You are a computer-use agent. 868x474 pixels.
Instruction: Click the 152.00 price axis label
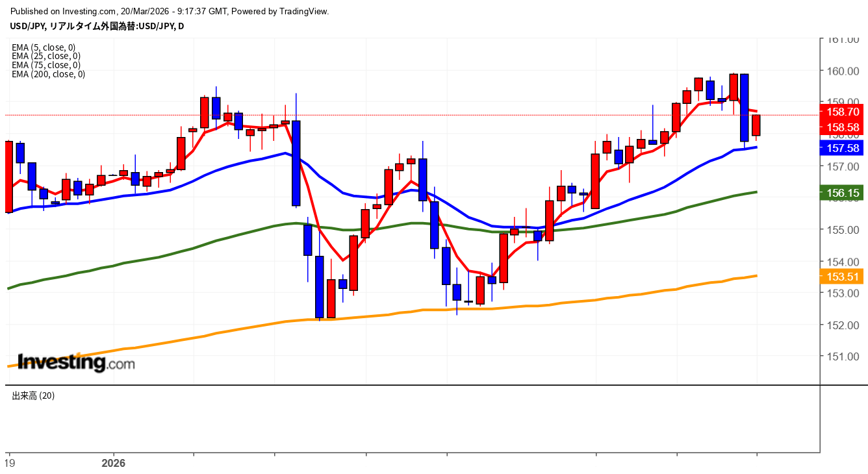(x=843, y=325)
